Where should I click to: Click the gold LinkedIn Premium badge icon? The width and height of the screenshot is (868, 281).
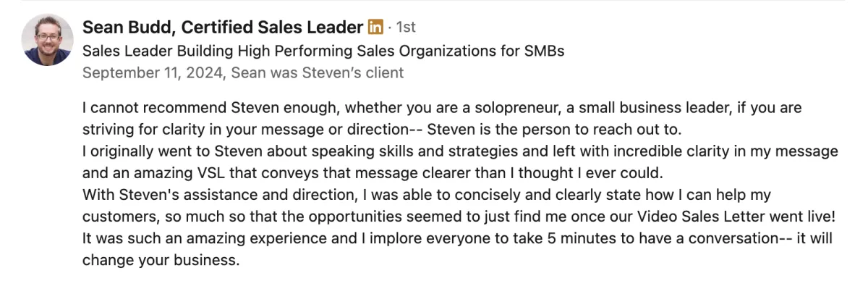point(375,28)
